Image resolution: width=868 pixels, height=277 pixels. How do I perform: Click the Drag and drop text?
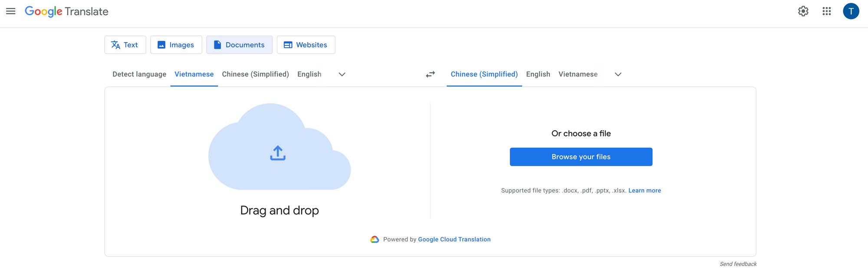tap(279, 211)
